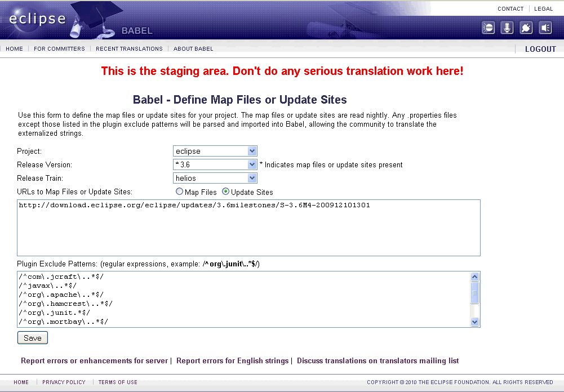The height and width of the screenshot is (392, 564).
Task: Click the Save button
Action: (x=32, y=338)
